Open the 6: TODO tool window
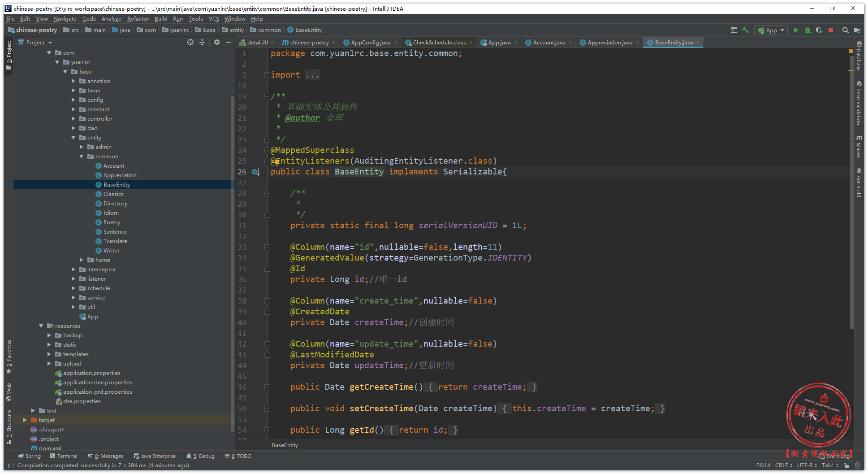Image resolution: width=868 pixels, height=474 pixels. [x=238, y=456]
